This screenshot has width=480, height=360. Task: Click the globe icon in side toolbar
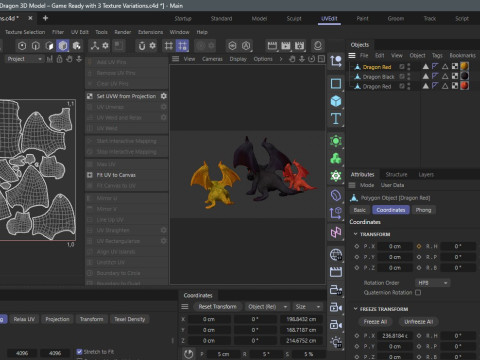click(x=336, y=255)
